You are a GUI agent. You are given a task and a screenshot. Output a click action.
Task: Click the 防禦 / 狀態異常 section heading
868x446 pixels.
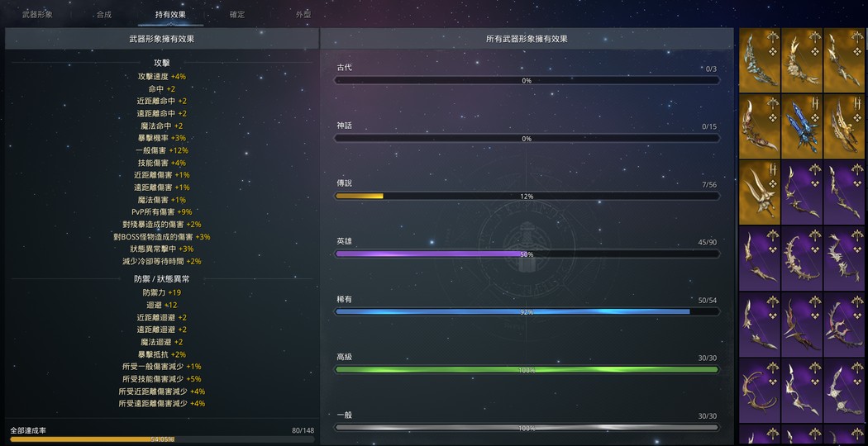pos(162,279)
